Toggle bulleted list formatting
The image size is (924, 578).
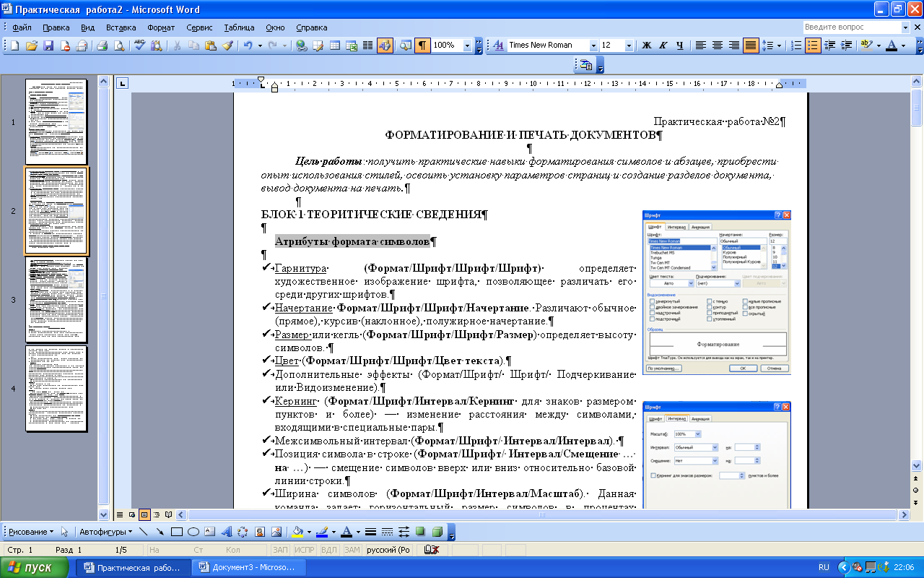click(x=813, y=45)
